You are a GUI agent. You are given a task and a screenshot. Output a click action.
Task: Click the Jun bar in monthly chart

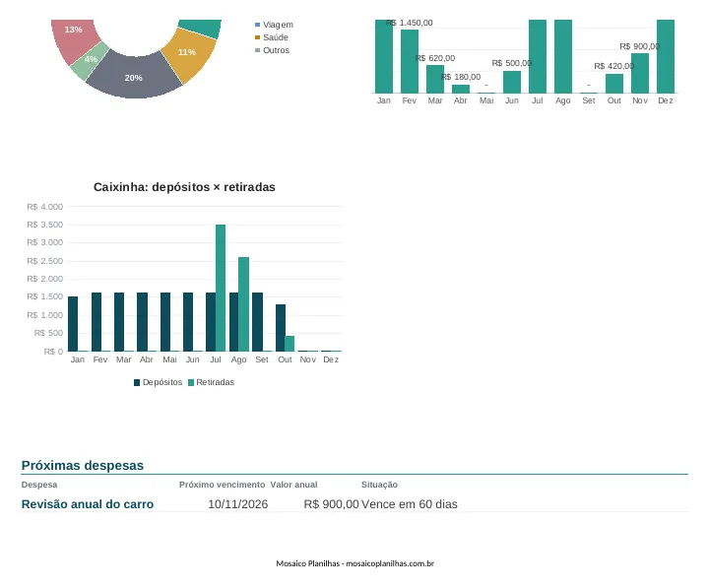point(512,82)
